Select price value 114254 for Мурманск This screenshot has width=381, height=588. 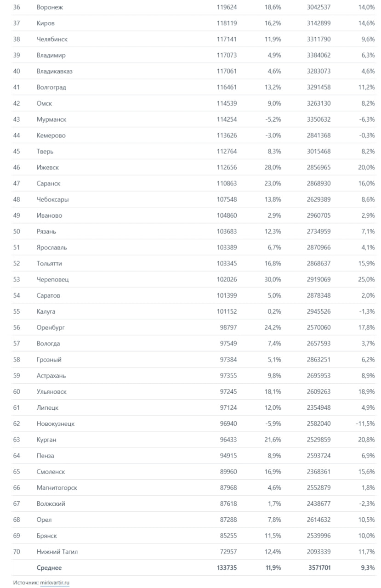pyautogui.click(x=227, y=119)
